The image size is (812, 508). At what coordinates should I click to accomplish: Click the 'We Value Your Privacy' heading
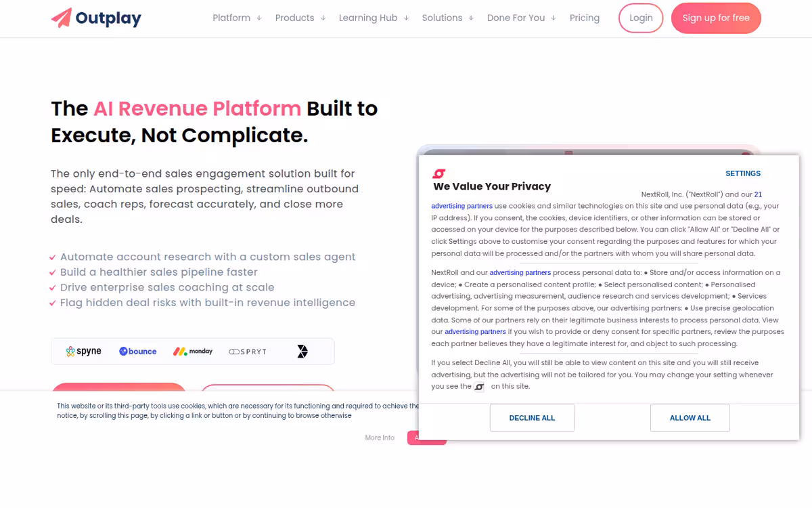tap(492, 186)
